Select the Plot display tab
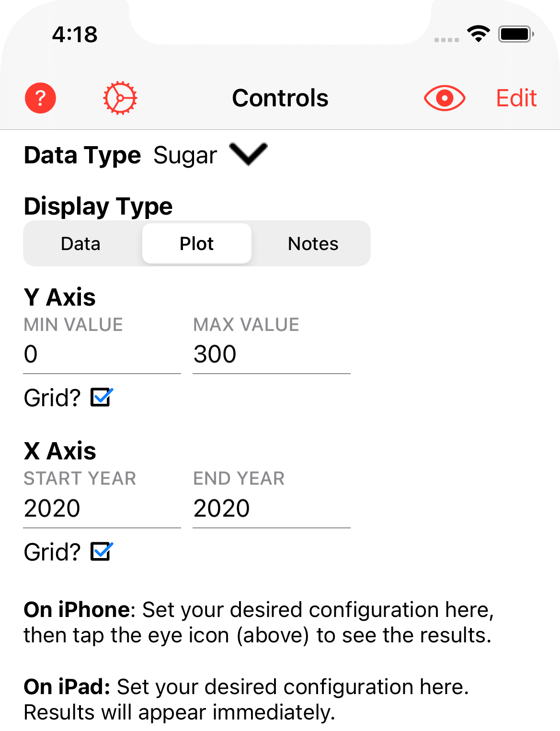Image resolution: width=560 pixels, height=731 pixels. tap(197, 244)
